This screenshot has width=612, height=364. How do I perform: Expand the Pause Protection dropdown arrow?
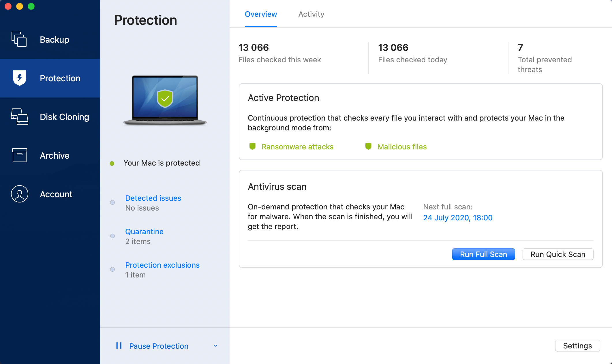[x=215, y=346]
